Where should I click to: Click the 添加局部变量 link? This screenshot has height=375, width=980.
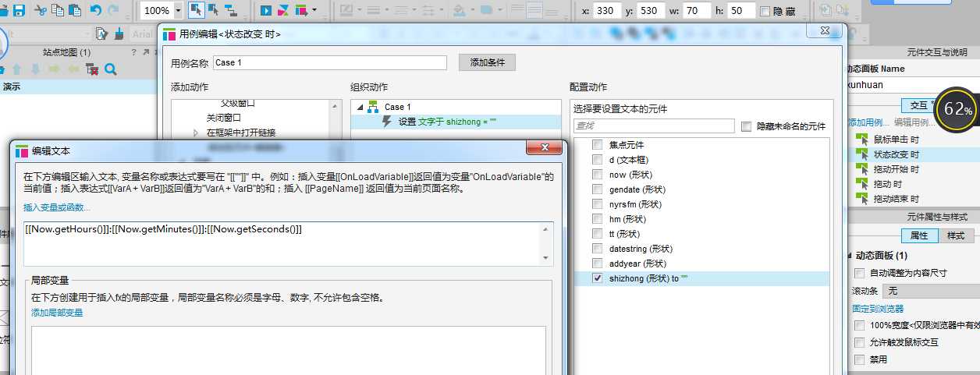click(x=57, y=313)
